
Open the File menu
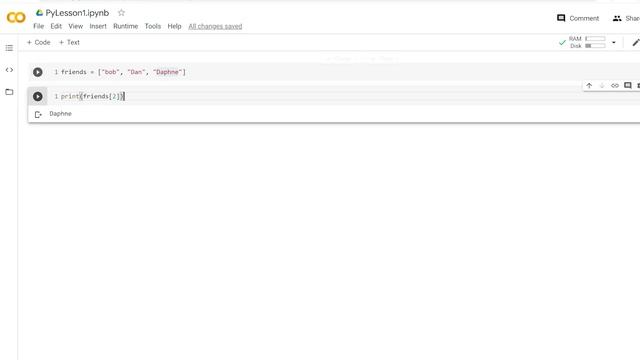[38, 26]
